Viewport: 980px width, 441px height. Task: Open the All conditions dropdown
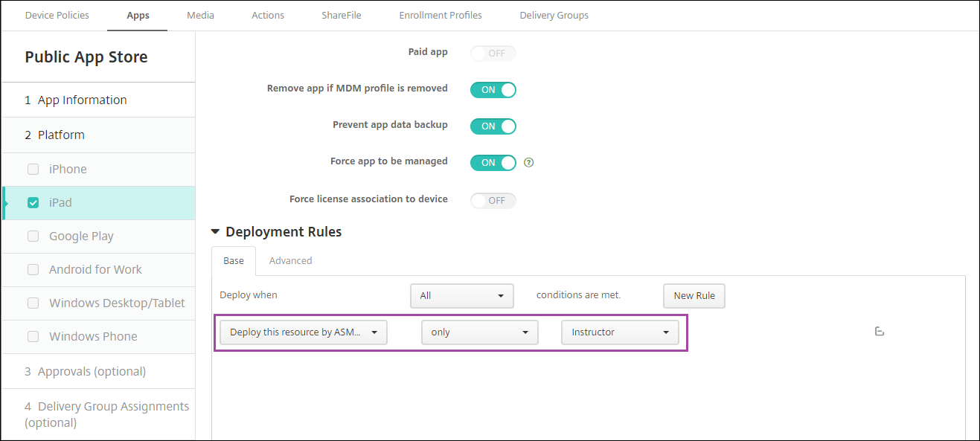click(461, 296)
